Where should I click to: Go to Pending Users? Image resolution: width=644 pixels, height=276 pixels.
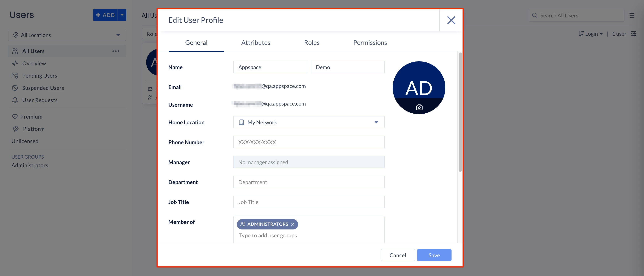tap(39, 76)
